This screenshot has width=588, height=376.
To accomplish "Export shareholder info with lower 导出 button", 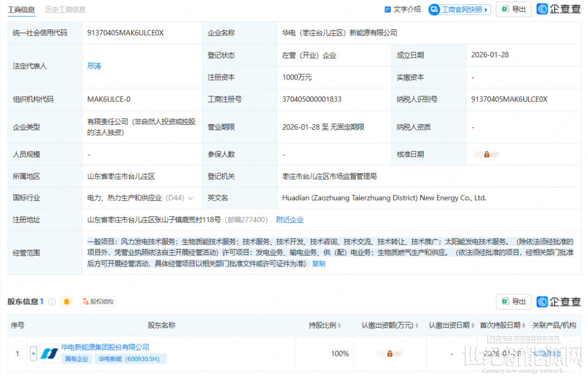I will pos(513,301).
